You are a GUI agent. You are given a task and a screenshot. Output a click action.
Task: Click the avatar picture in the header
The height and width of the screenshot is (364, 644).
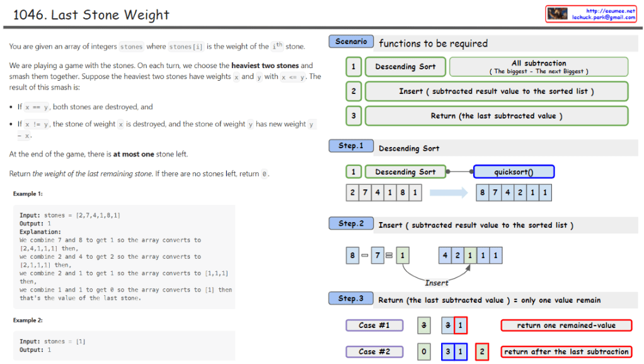point(558,14)
